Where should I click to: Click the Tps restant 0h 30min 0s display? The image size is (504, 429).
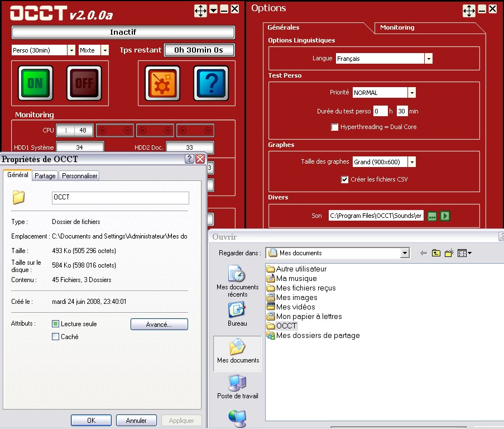pos(199,50)
